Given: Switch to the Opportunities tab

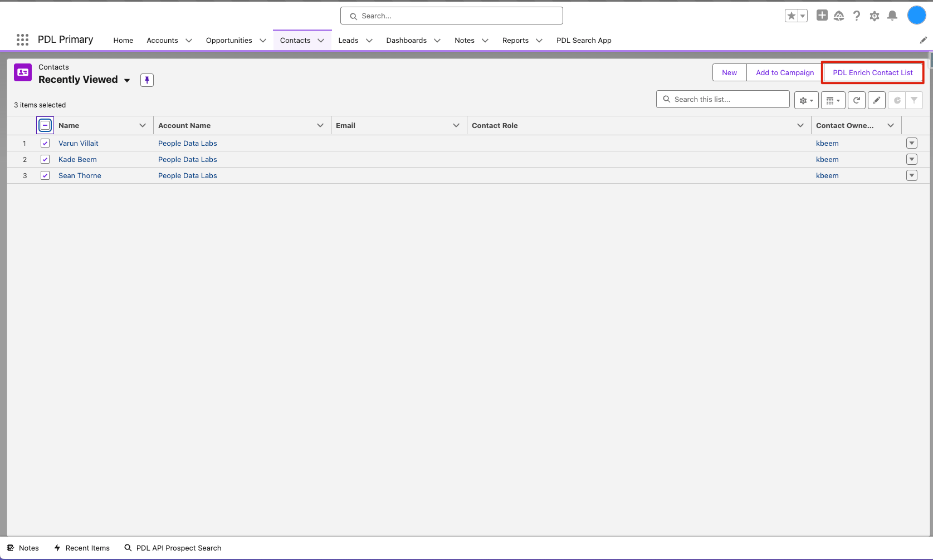Looking at the screenshot, I should click(229, 41).
